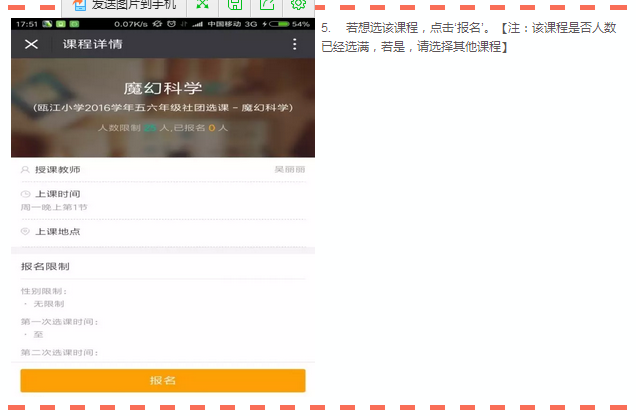Click the 性别限制 label

[x=44, y=291]
